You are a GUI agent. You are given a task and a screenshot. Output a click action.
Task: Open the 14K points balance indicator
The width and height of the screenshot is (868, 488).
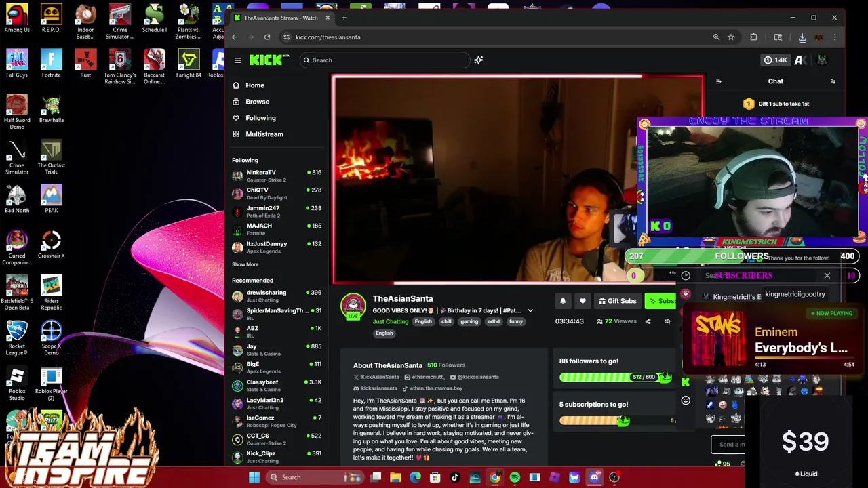[x=775, y=60]
